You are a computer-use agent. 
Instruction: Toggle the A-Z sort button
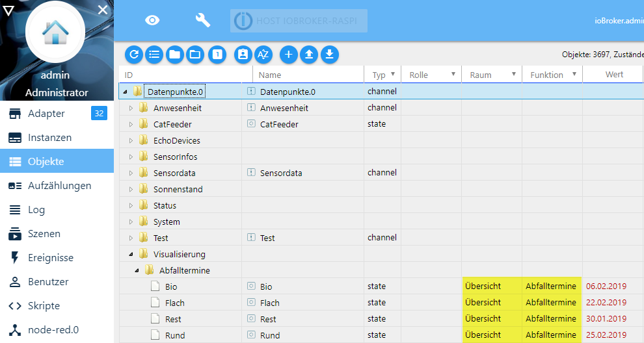(263, 55)
